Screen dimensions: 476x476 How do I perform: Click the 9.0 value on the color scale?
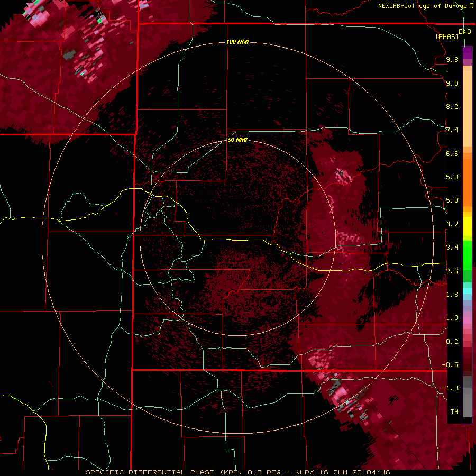coord(452,83)
